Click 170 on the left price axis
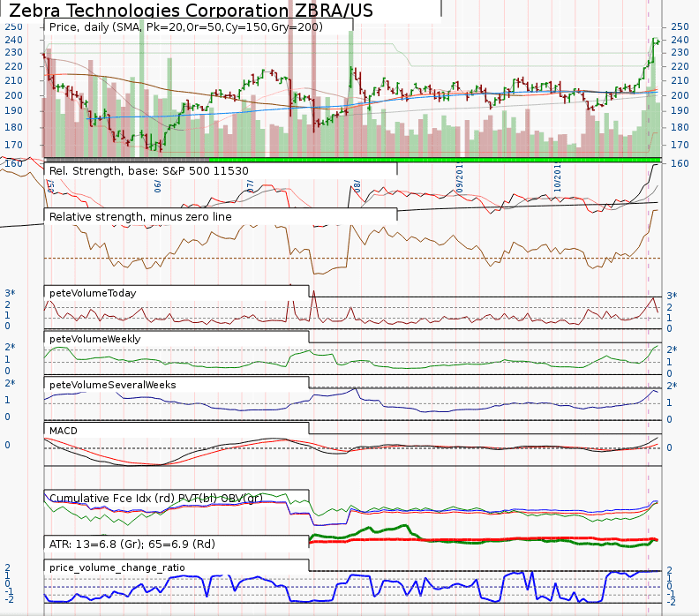Image resolution: width=699 pixels, height=616 pixels. tap(13, 145)
